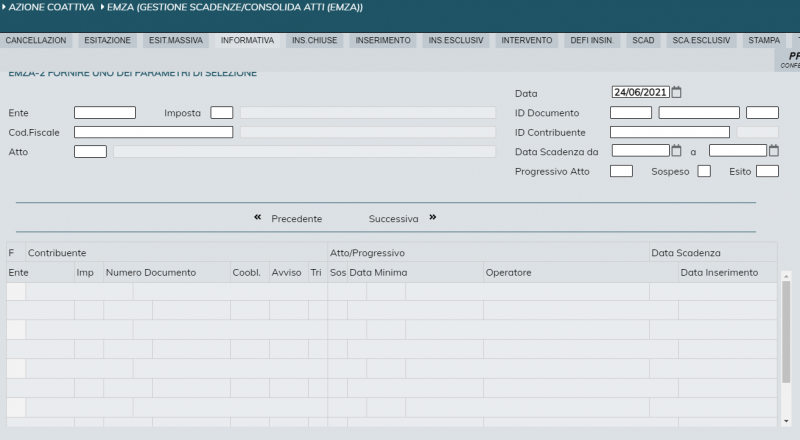This screenshot has width=800, height=440.
Task: Click the Successiva link
Action: click(x=393, y=218)
